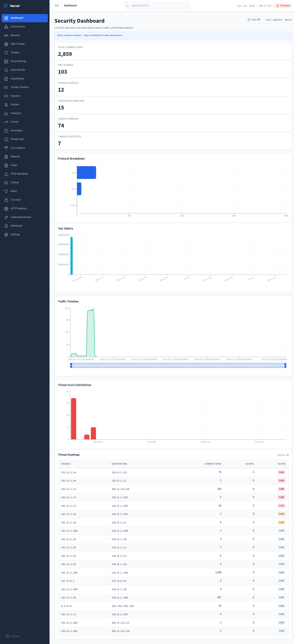This screenshot has height=644, width=294.
Task: Click the Traffic Timeline zoom range bar
Action: coord(178,365)
